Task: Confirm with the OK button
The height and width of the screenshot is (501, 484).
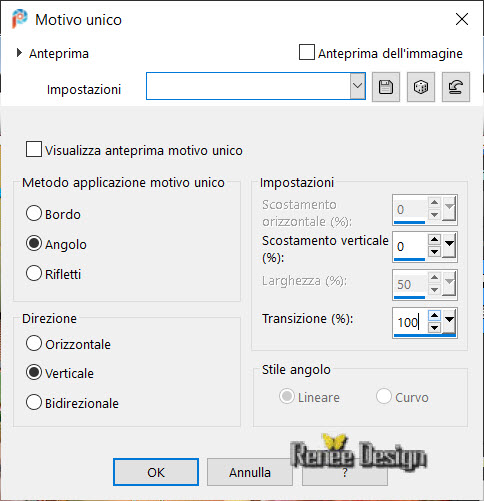Action: click(x=156, y=472)
